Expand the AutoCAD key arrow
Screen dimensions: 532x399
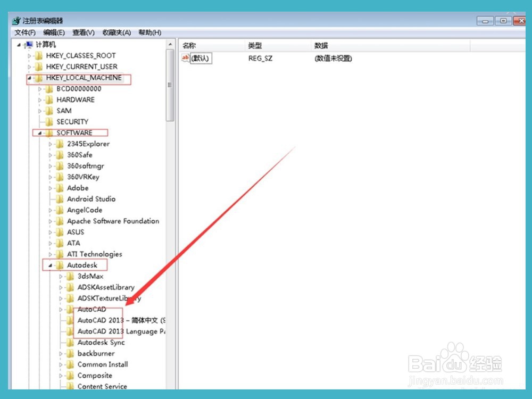click(x=61, y=310)
